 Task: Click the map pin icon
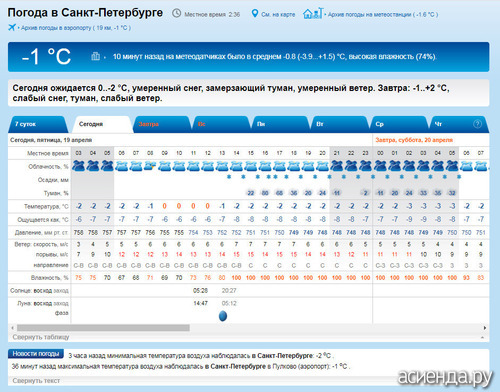click(x=255, y=14)
